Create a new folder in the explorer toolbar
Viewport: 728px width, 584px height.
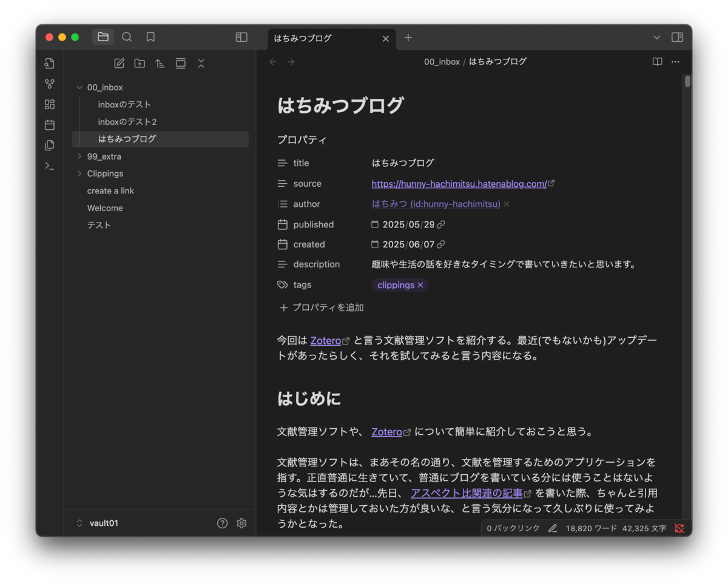[139, 63]
